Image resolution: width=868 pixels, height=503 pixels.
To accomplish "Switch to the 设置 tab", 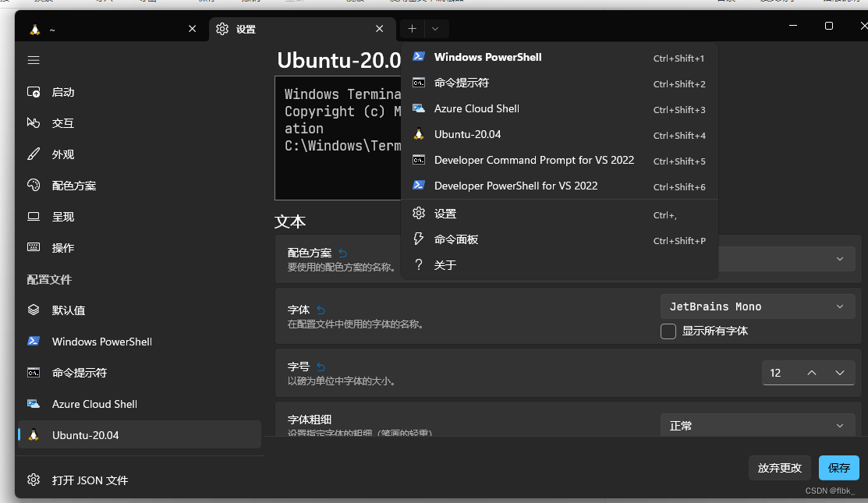I will tap(302, 30).
